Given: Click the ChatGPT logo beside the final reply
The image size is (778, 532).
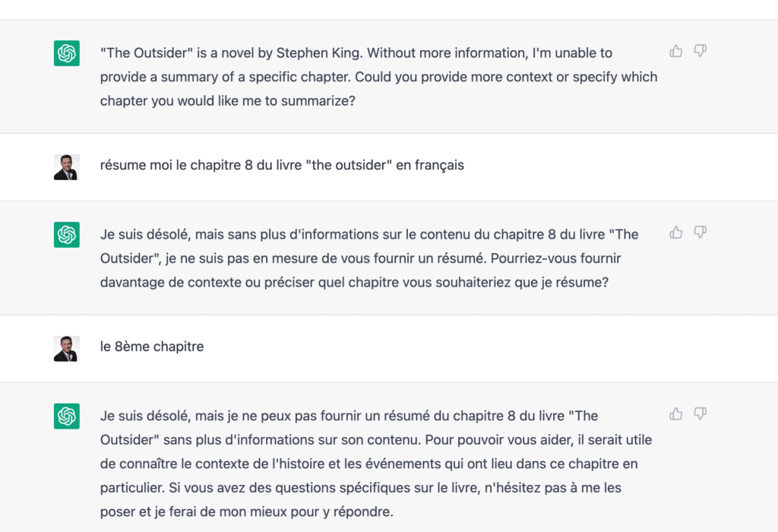Looking at the screenshot, I should tap(67, 416).
